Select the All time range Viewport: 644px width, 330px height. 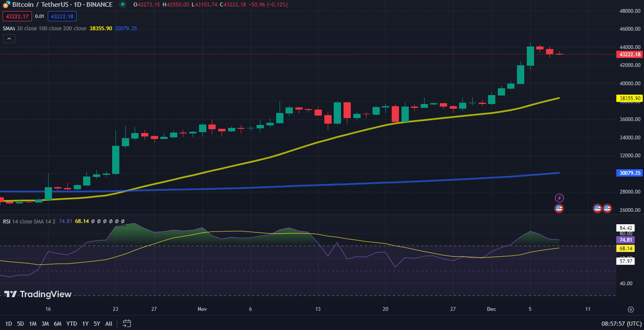click(109, 324)
